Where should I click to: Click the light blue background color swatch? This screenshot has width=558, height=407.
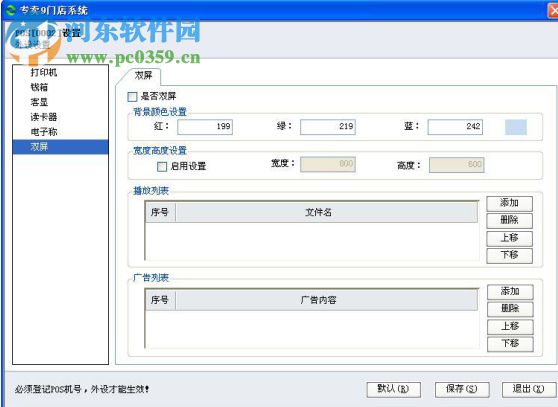point(516,127)
